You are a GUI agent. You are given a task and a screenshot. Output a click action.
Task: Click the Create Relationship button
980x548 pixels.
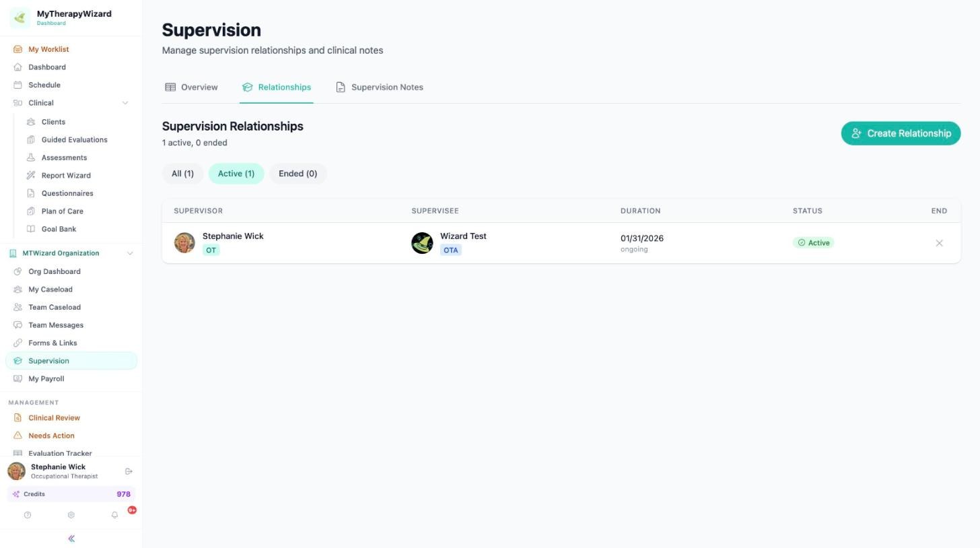[x=901, y=133]
